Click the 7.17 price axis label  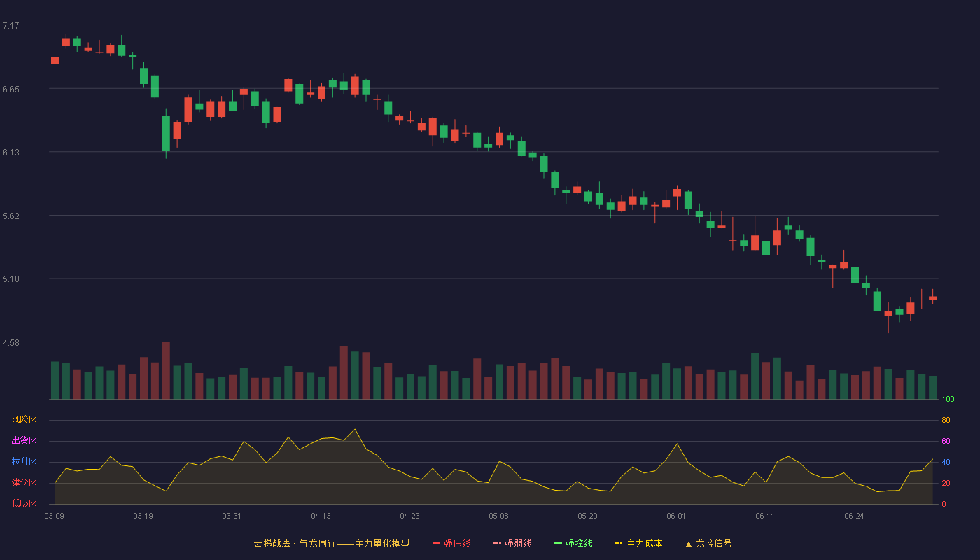[10, 26]
